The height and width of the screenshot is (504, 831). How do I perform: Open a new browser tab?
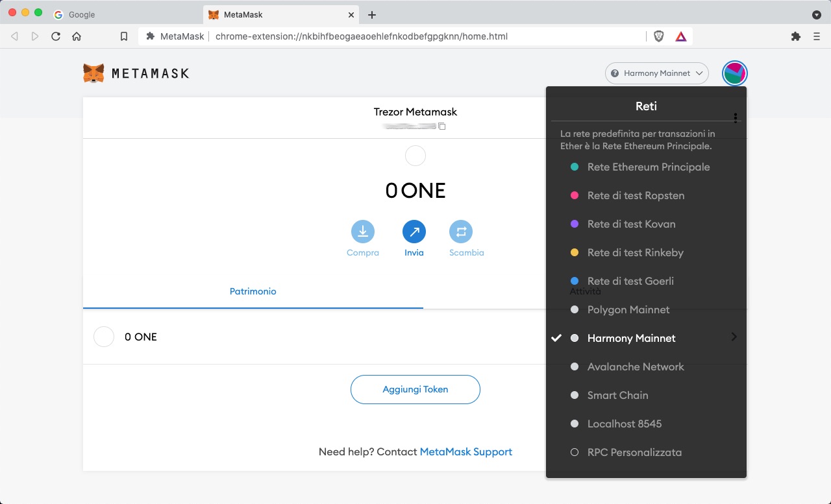pos(372,14)
